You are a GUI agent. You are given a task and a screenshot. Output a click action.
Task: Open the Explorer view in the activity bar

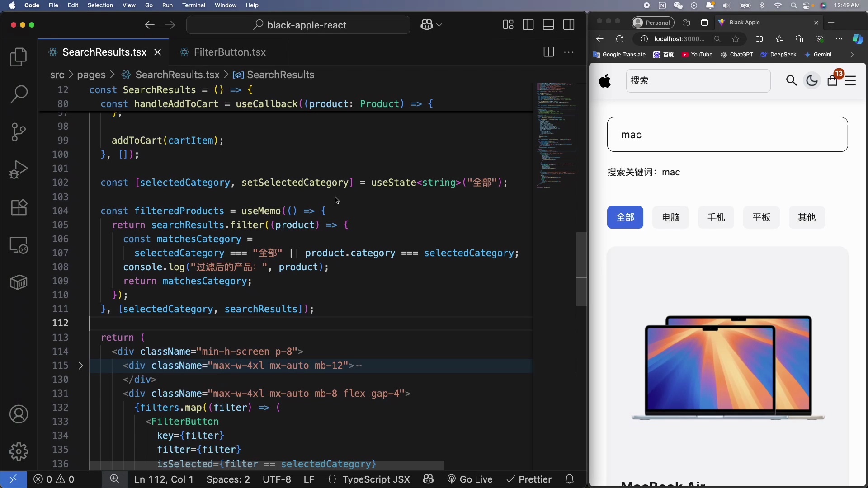click(x=19, y=57)
